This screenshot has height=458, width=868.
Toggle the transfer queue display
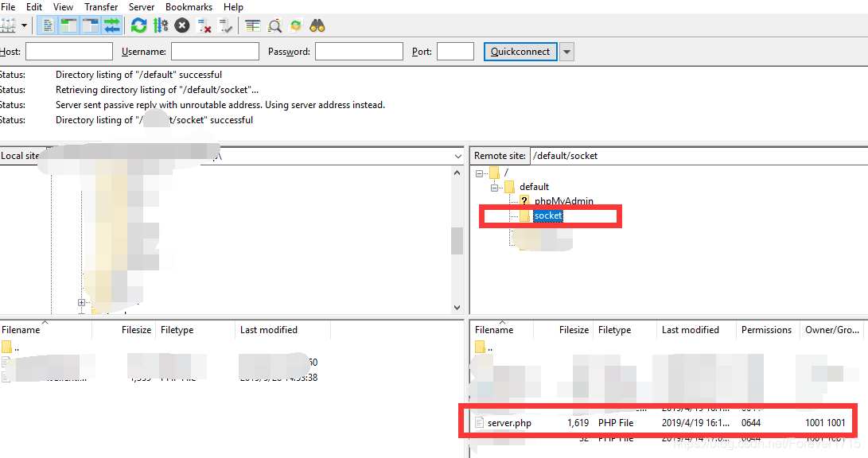[x=112, y=25]
